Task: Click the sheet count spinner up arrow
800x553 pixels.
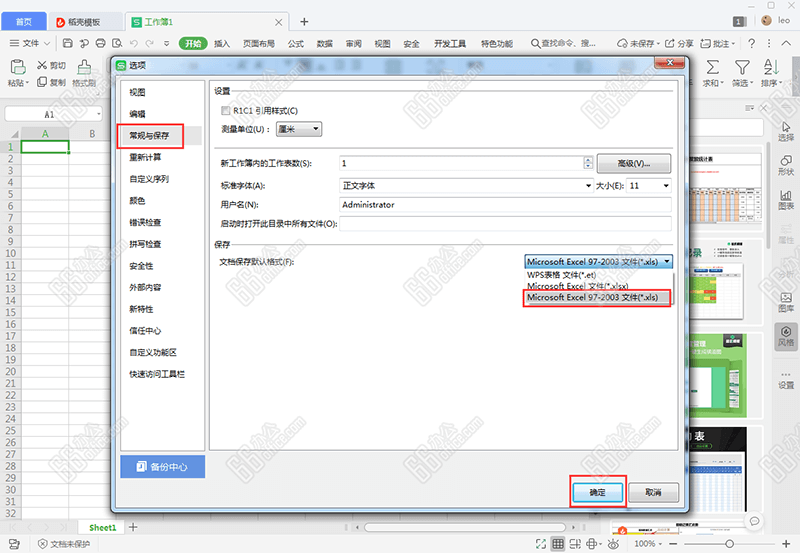Action: (x=588, y=160)
